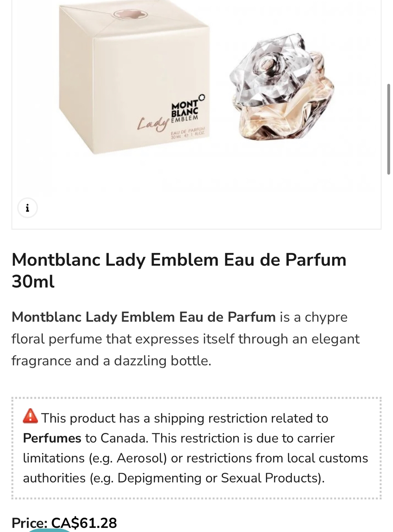Select the crystal perfume bottle image
The image size is (393, 532).
coord(282,87)
